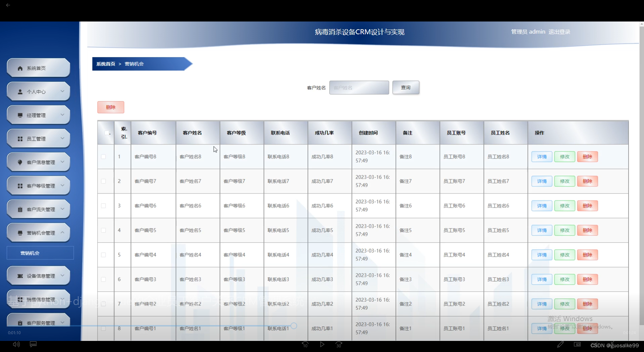Click the clipboard icon beside 客户流失管理

(x=20, y=209)
